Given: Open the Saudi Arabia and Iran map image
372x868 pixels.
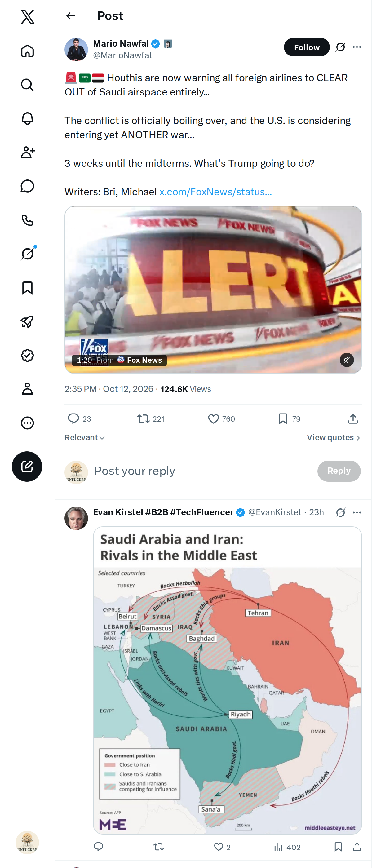Looking at the screenshot, I should tap(228, 680).
